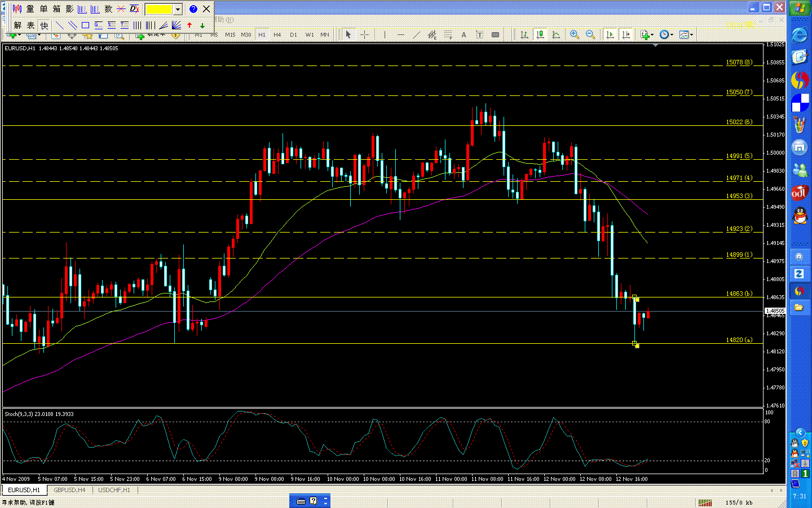Toggle chart auto scroll

click(x=610, y=34)
